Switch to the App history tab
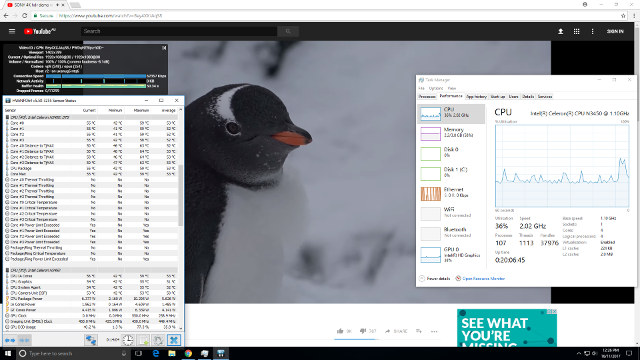The width and height of the screenshot is (640, 360). [x=476, y=97]
